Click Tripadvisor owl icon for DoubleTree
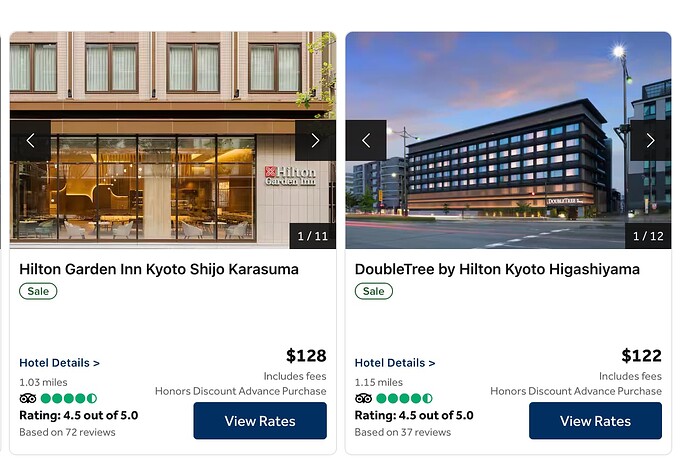The width and height of the screenshot is (690, 458). pos(363,399)
